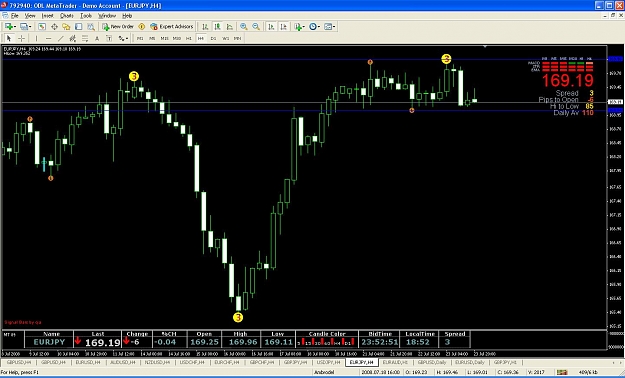Image resolution: width=625 pixels, height=378 pixels.
Task: Switch to the GBPUSD,Daily chart tab
Action: 432,362
